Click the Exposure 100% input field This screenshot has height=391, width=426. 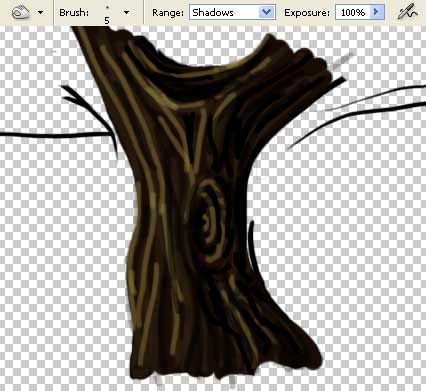pyautogui.click(x=353, y=12)
